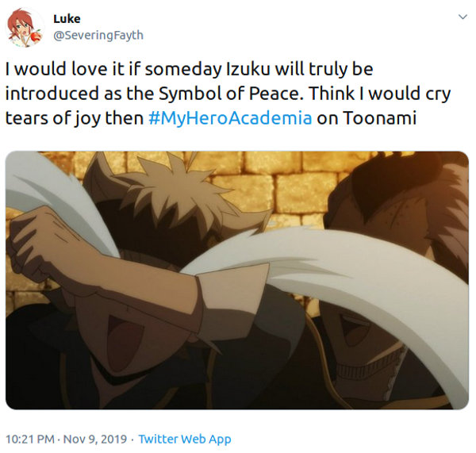The image size is (476, 453).
Task: Click the word Izuku in the tweet
Action: click(x=248, y=69)
